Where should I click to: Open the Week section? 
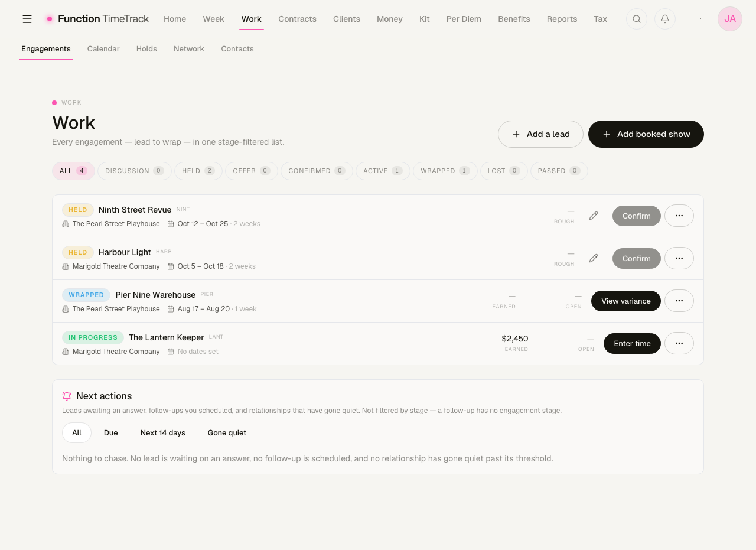point(213,19)
